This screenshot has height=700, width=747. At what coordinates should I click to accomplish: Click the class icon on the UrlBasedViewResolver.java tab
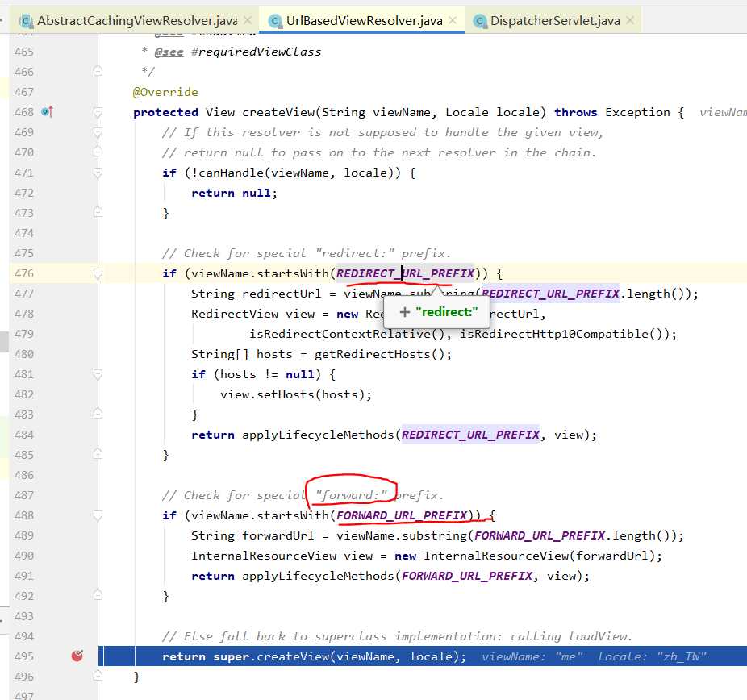pos(275,21)
